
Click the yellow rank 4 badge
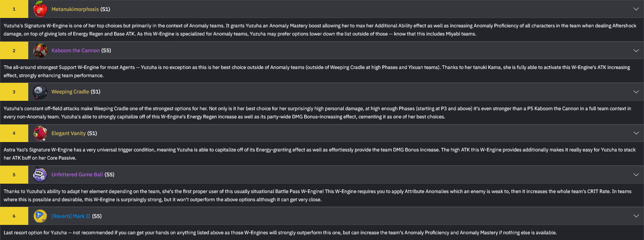(x=14, y=133)
